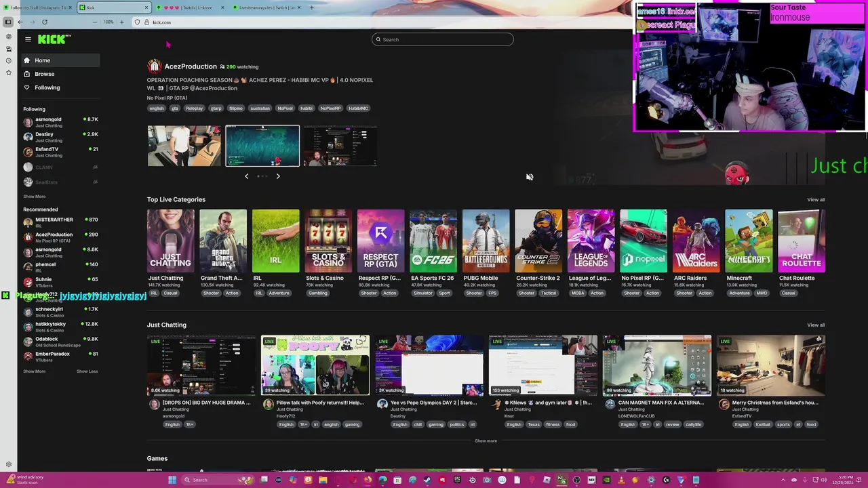Open Odablock in Recommended list

60,342
